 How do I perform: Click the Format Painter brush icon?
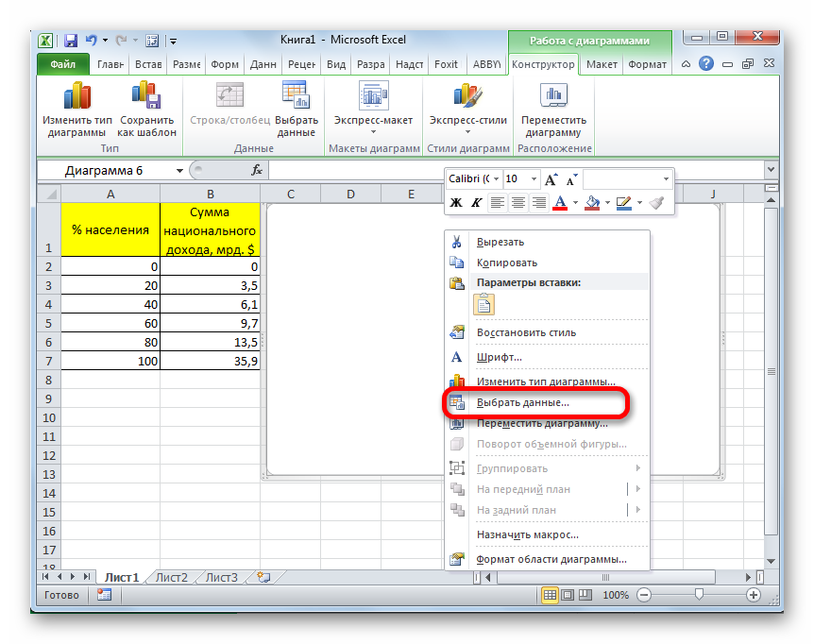(x=656, y=202)
